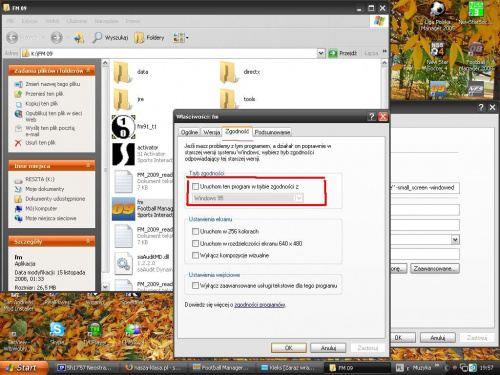Screen dimensions: 500x375
Task: Open the zgodności programów link
Action: click(260, 305)
